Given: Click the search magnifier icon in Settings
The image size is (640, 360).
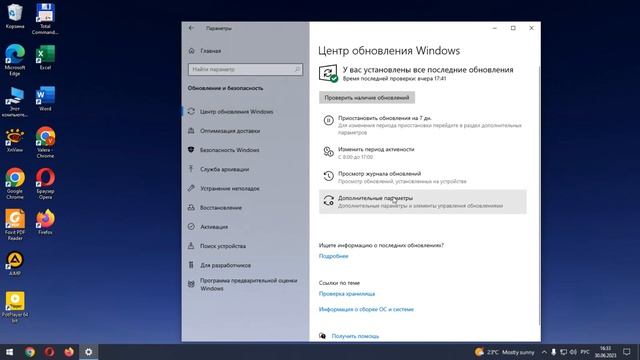Looking at the screenshot, I should point(297,69).
